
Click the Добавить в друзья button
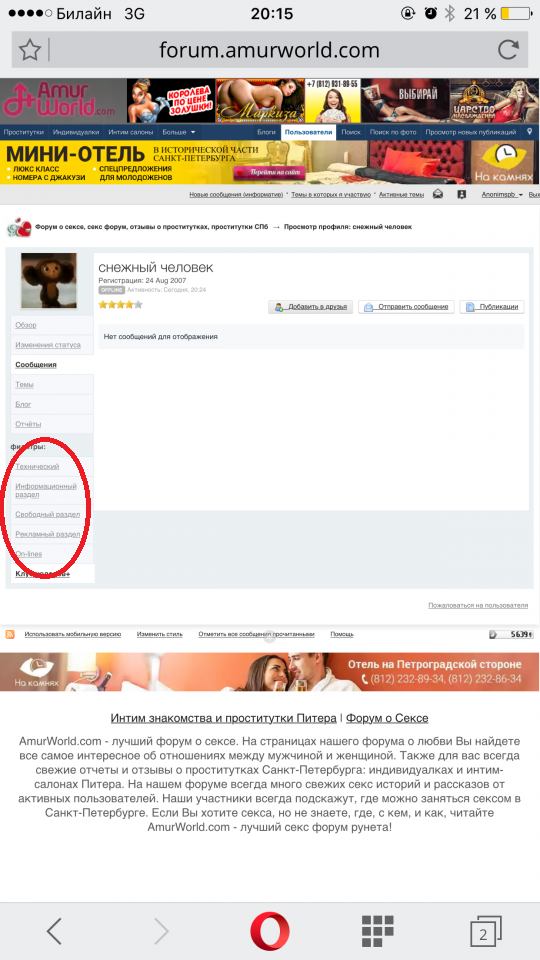coord(310,307)
